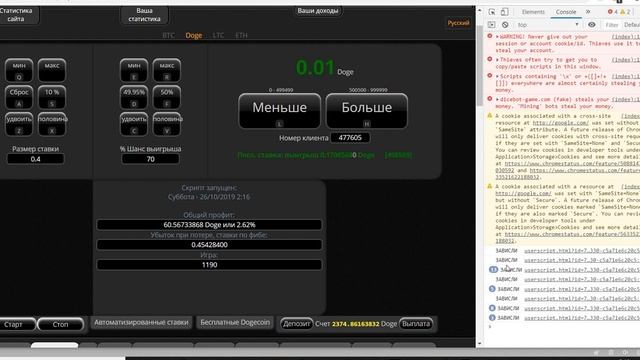Choose the 49.95% (D) chance button
This screenshot has width=640, height=360.
pos(134,97)
